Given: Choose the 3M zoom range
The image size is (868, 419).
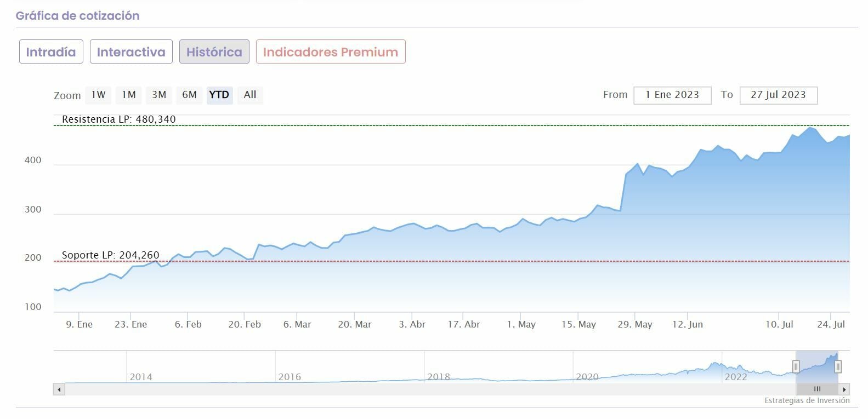Looking at the screenshot, I should pyautogui.click(x=159, y=95).
